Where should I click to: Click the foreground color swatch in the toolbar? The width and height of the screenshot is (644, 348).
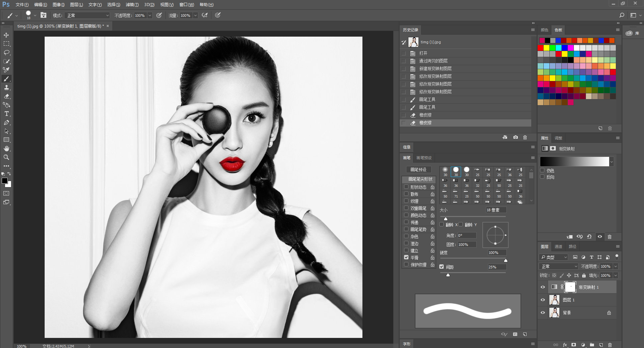pos(5,181)
